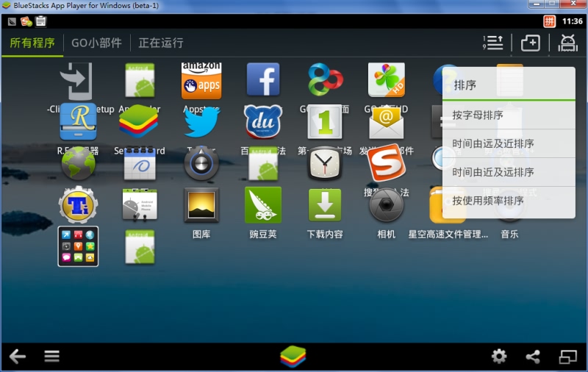The height and width of the screenshot is (372, 588).
Task: Open the Twitter bird app
Action: pyautogui.click(x=201, y=122)
